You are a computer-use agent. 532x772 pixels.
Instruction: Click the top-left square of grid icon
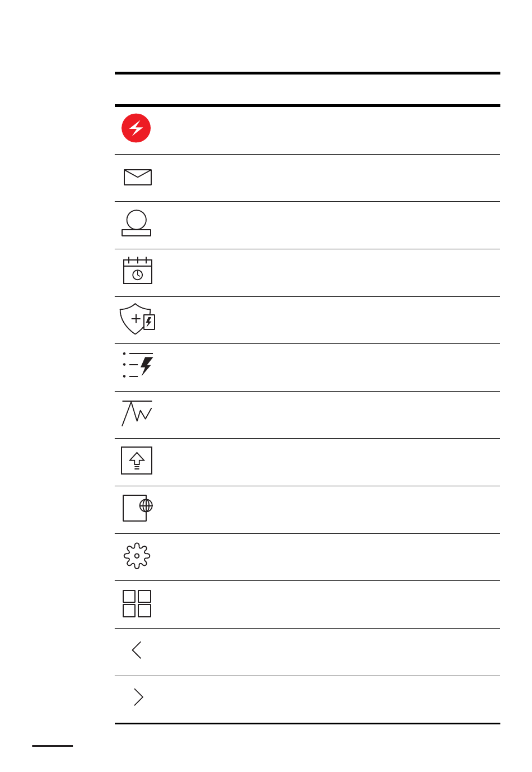click(x=129, y=596)
